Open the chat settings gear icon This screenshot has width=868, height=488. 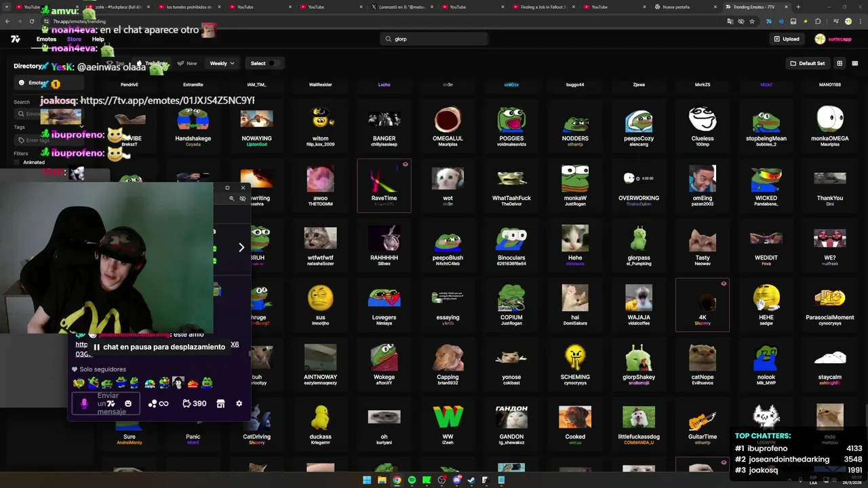tap(239, 404)
